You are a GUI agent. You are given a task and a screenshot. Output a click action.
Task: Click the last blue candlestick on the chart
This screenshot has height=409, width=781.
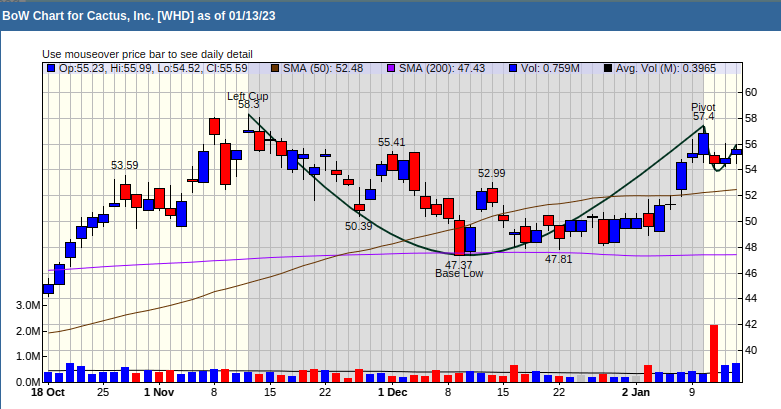click(736, 152)
